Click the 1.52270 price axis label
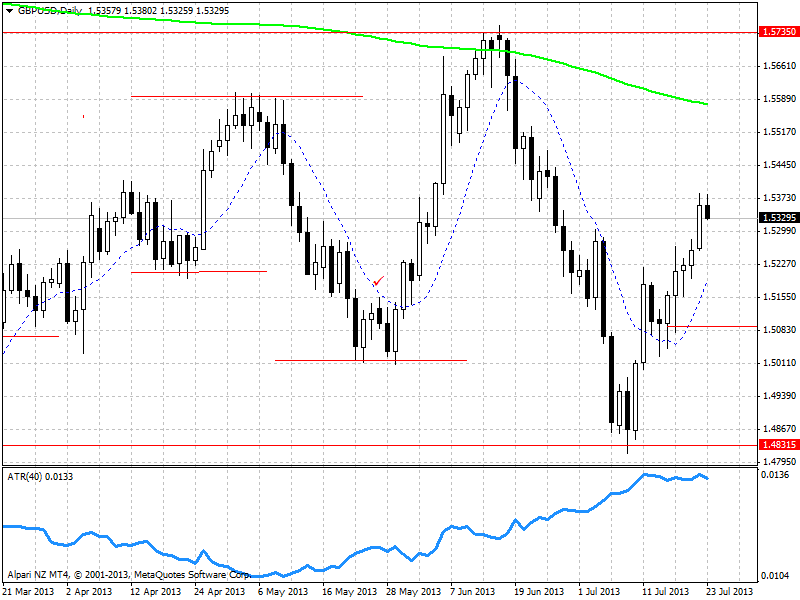Image resolution: width=800 pixels, height=600 pixels. tap(780, 264)
